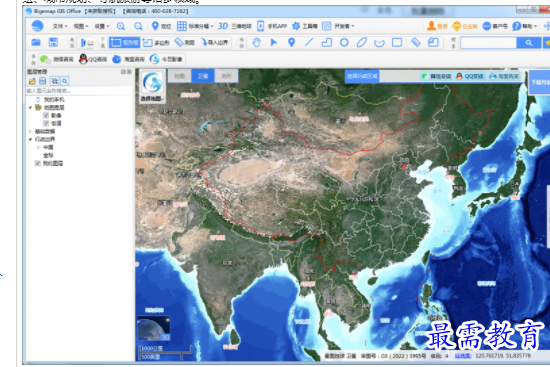
Task: Click the QQ consultation button
Action: point(93,59)
